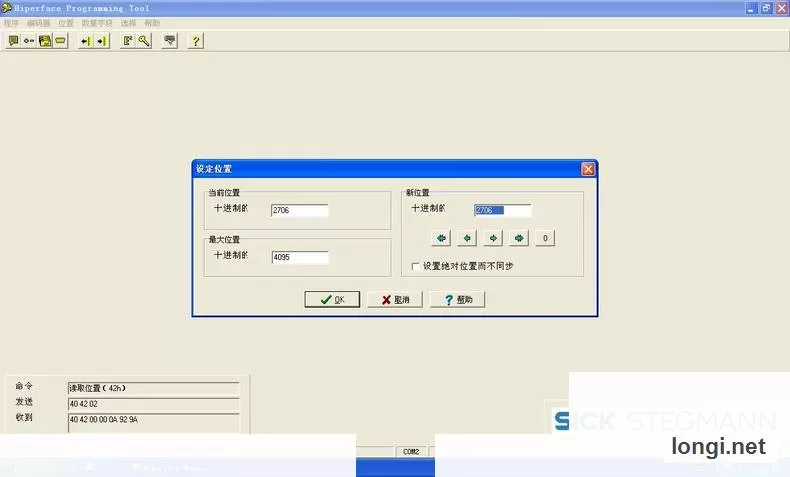Click the save disk toolbar icon
Image resolution: width=790 pixels, height=477 pixels.
pyautogui.click(x=45, y=41)
